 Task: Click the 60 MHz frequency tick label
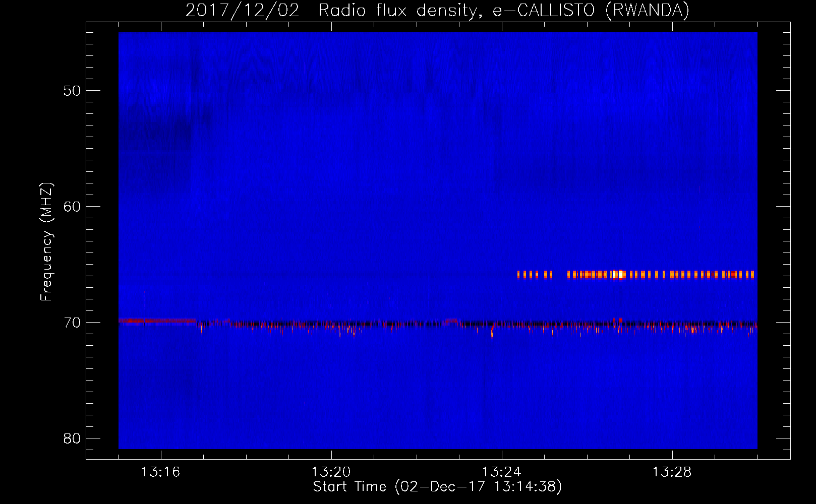(x=72, y=207)
